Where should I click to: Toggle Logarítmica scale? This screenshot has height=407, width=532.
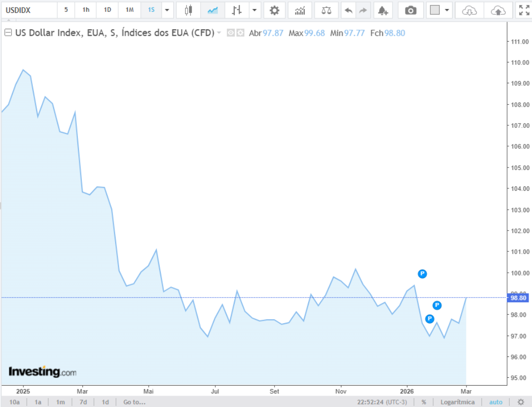click(458, 402)
